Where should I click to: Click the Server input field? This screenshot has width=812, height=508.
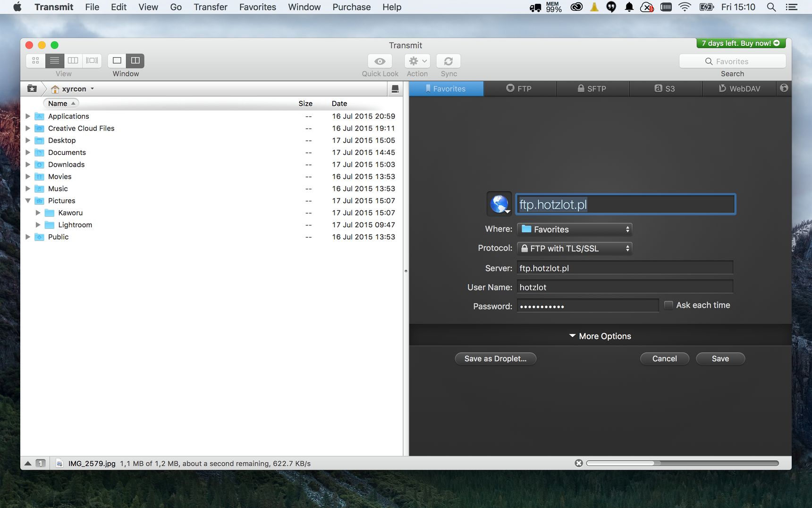coord(625,268)
